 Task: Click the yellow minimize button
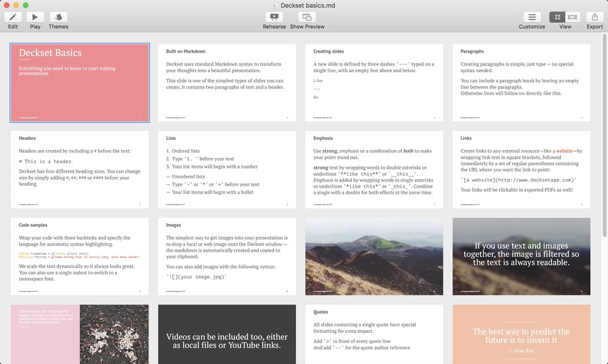coord(16,5)
